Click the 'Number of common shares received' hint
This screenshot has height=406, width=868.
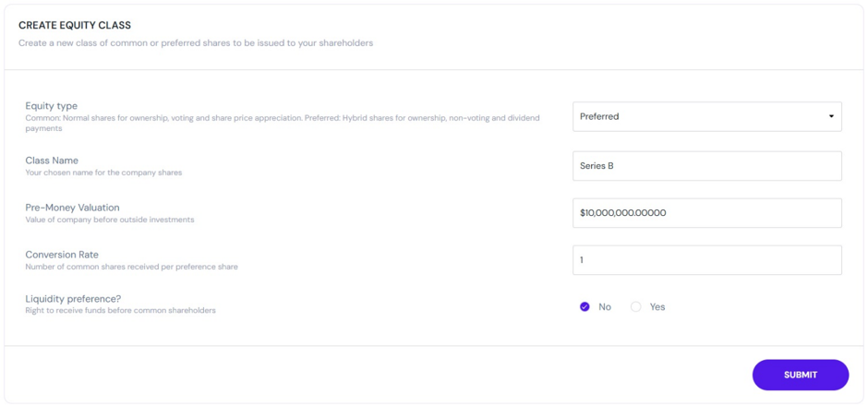132,267
